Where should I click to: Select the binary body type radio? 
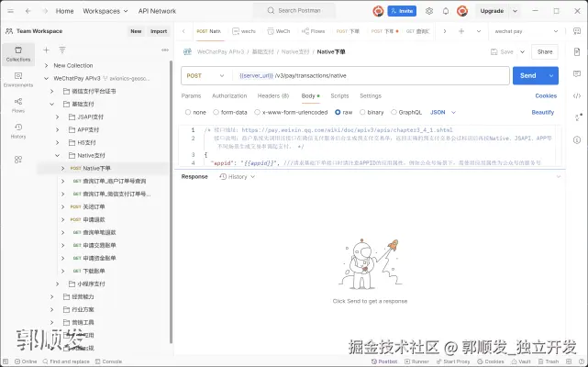point(362,112)
